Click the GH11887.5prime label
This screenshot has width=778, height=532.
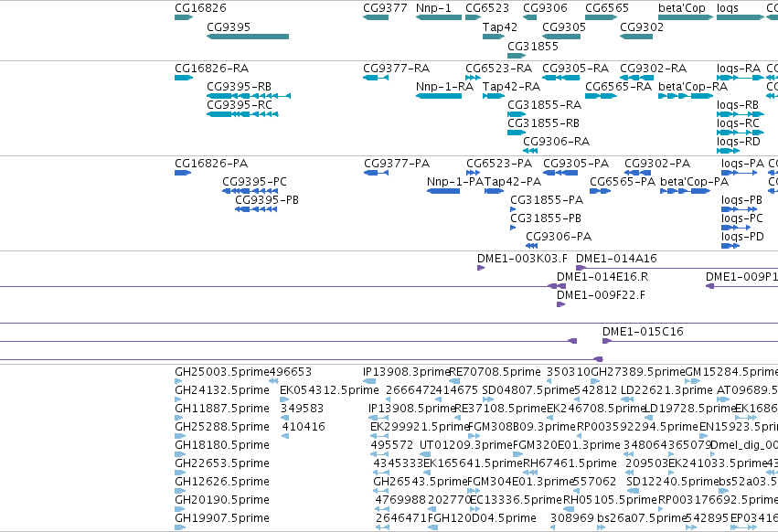tap(222, 409)
